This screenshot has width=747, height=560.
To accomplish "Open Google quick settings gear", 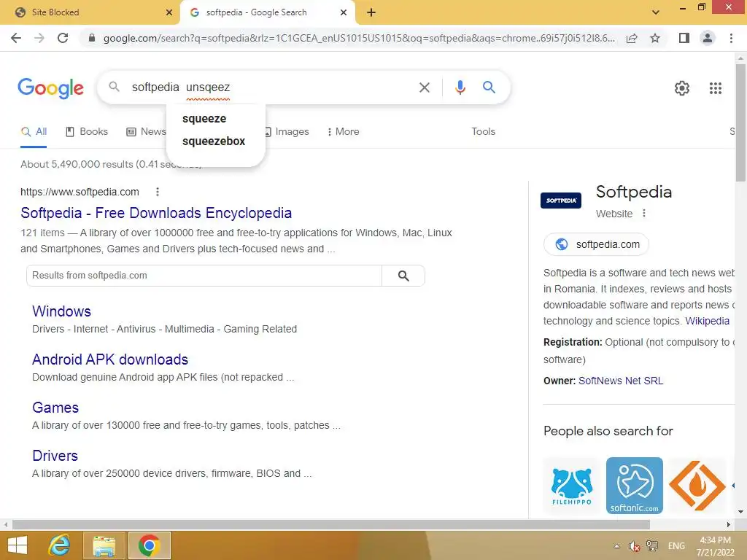I will 682,88.
